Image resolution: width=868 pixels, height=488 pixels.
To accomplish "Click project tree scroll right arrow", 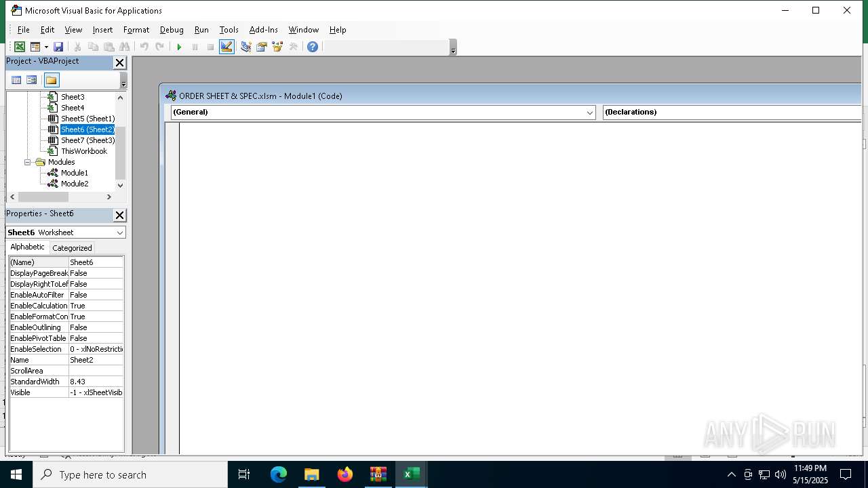I will point(108,197).
